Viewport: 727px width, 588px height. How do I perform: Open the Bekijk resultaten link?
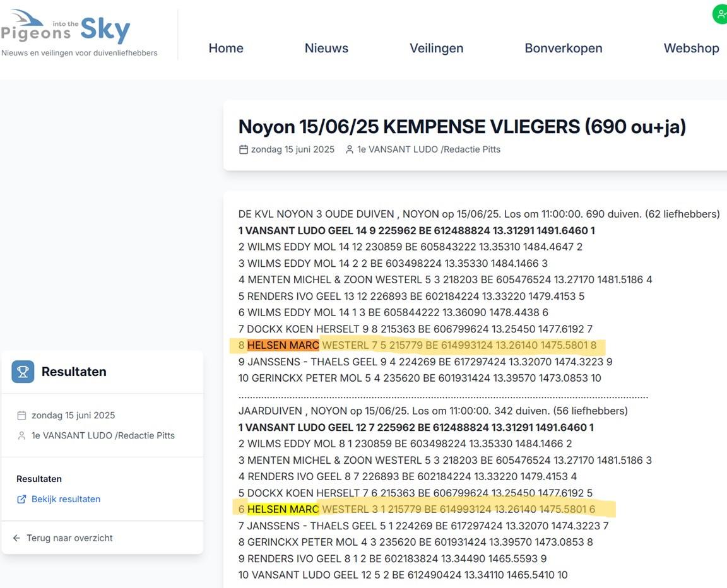66,498
